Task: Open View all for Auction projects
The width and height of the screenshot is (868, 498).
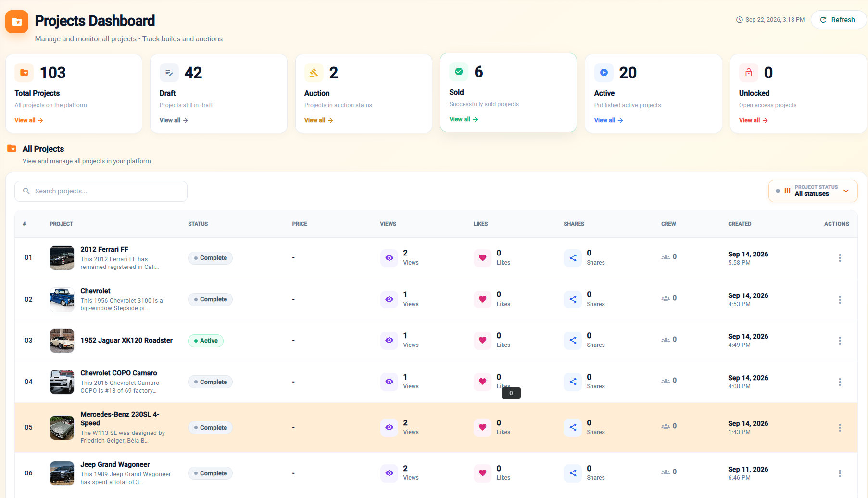Action: (x=319, y=120)
